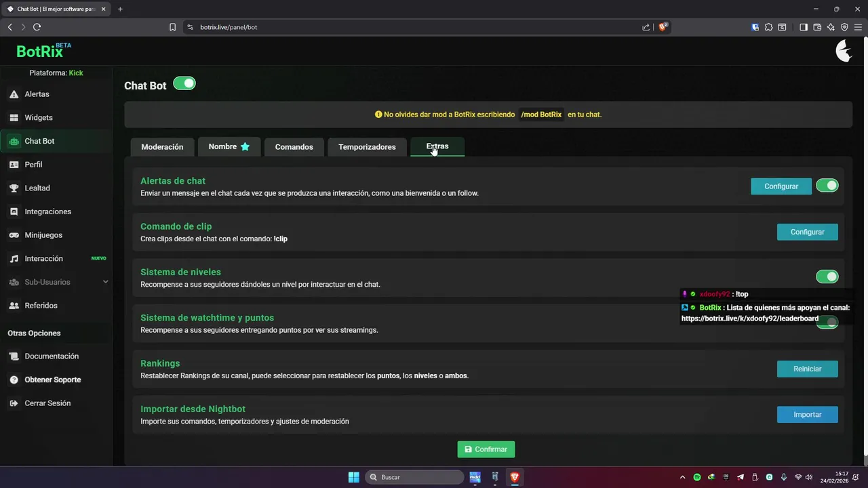Switch to Moderación tab
Screen dimensions: 868x488
pos(162,146)
